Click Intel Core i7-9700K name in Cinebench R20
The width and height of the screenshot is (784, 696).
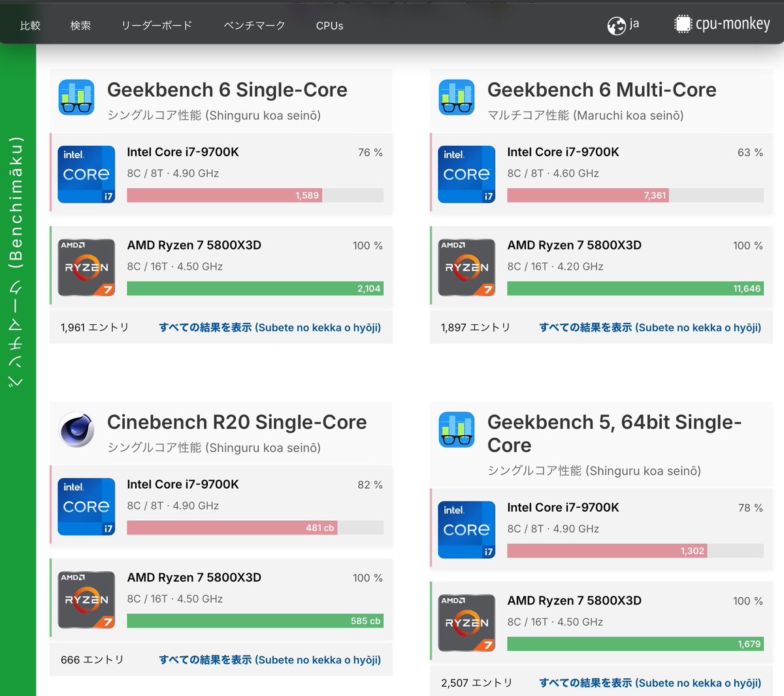pos(183,484)
